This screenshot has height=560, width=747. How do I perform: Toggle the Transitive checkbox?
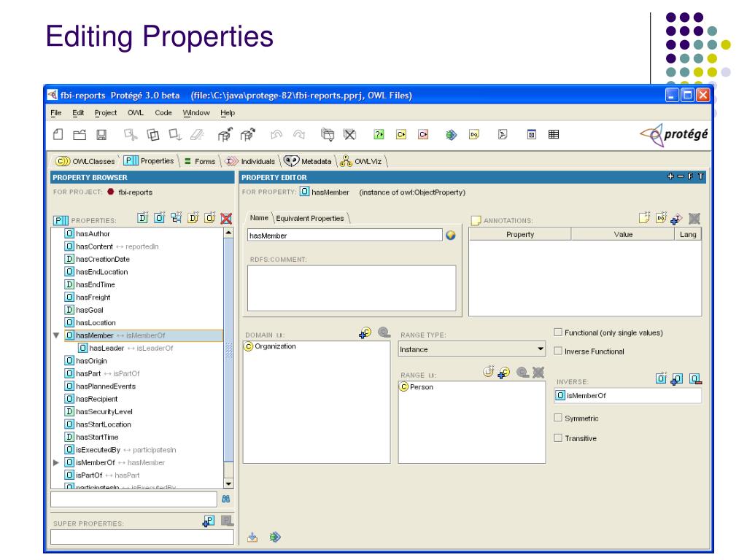558,437
